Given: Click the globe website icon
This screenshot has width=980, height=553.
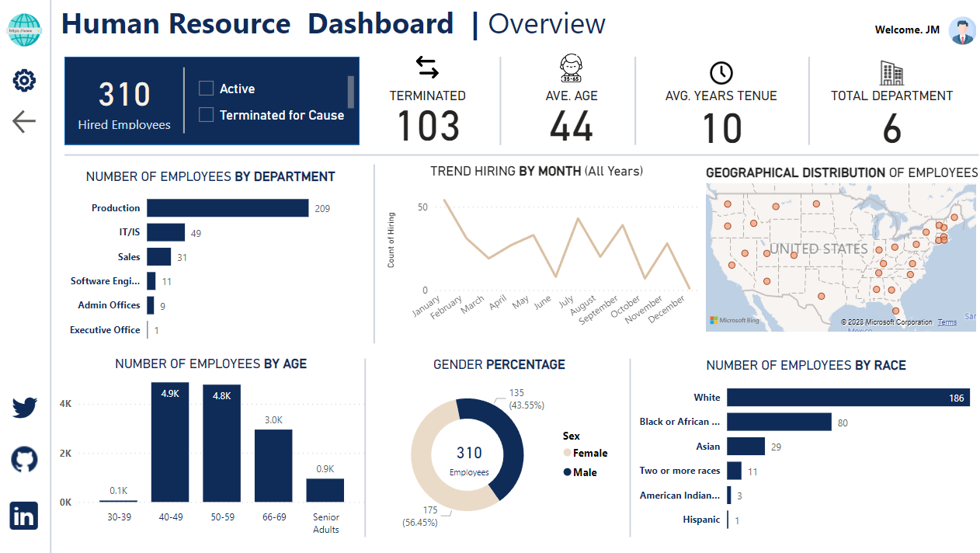Looking at the screenshot, I should [x=24, y=30].
